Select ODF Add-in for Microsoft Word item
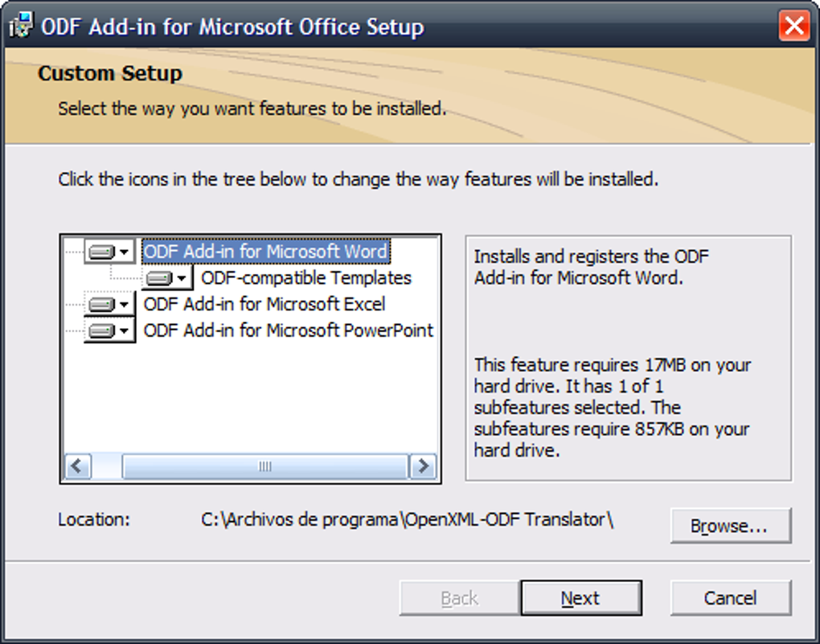 (x=265, y=252)
